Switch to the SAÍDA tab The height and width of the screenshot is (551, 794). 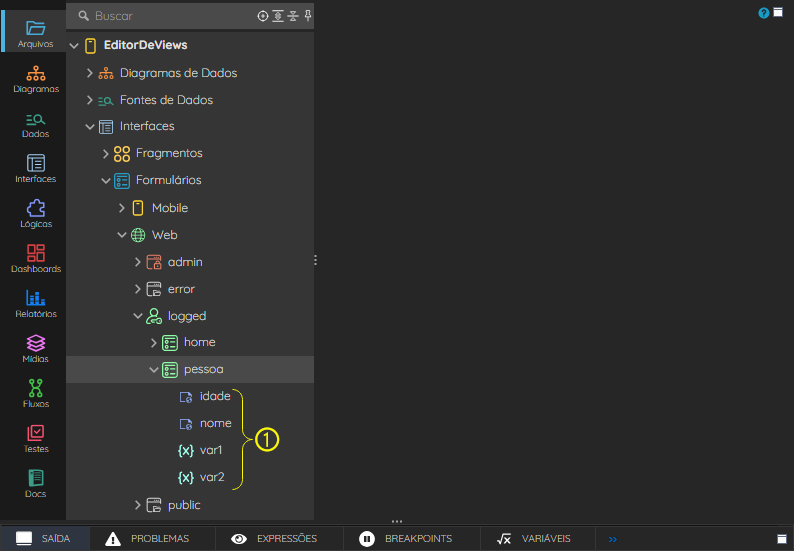(x=45, y=538)
